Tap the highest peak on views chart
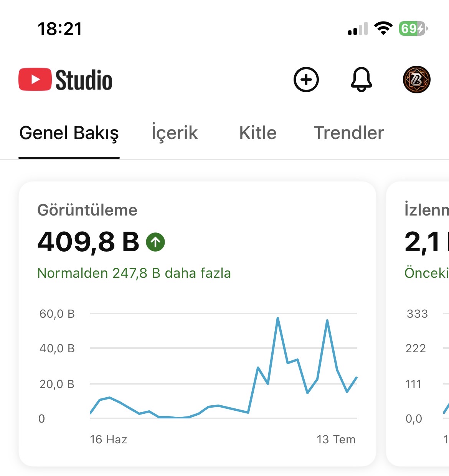This screenshot has height=476, width=449. click(277, 318)
